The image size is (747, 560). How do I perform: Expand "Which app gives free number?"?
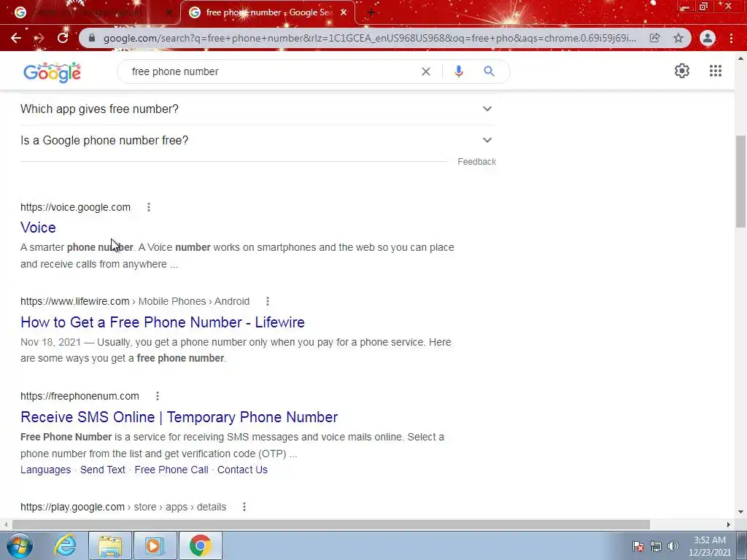pyautogui.click(x=258, y=109)
